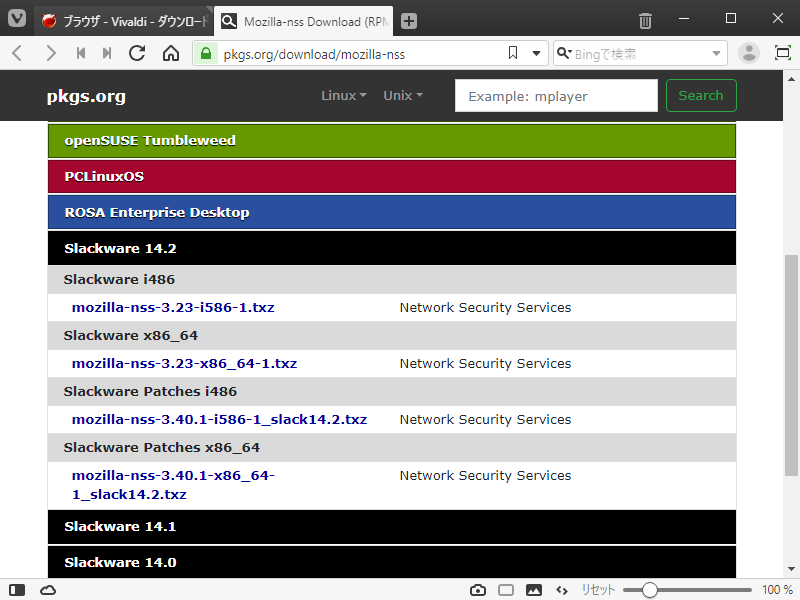Expand the ROSA Enterprise Desktop section
The height and width of the screenshot is (600, 800).
[x=392, y=212]
